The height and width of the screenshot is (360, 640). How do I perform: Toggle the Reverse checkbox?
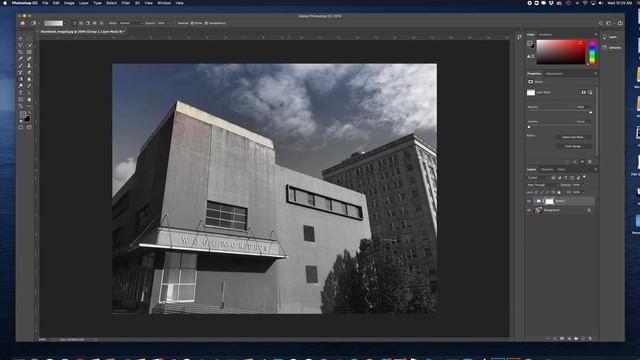tap(176, 23)
